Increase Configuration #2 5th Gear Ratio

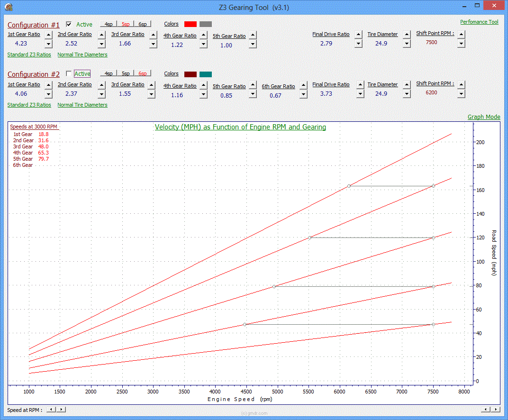(x=253, y=85)
